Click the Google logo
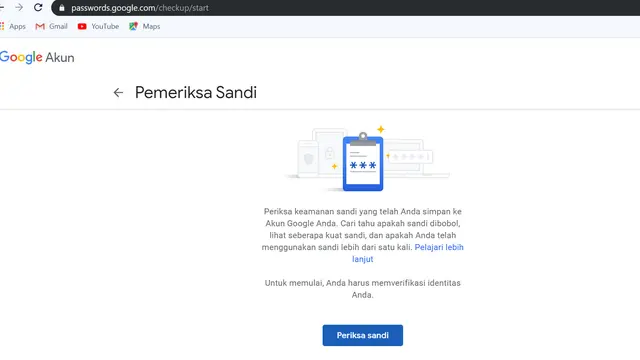This screenshot has height=360, width=640. point(21,57)
